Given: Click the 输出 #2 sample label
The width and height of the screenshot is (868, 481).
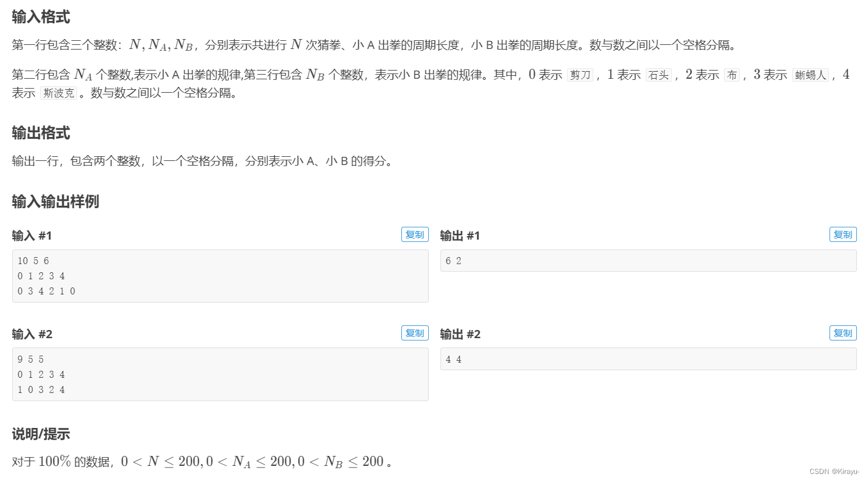Looking at the screenshot, I should [459, 334].
